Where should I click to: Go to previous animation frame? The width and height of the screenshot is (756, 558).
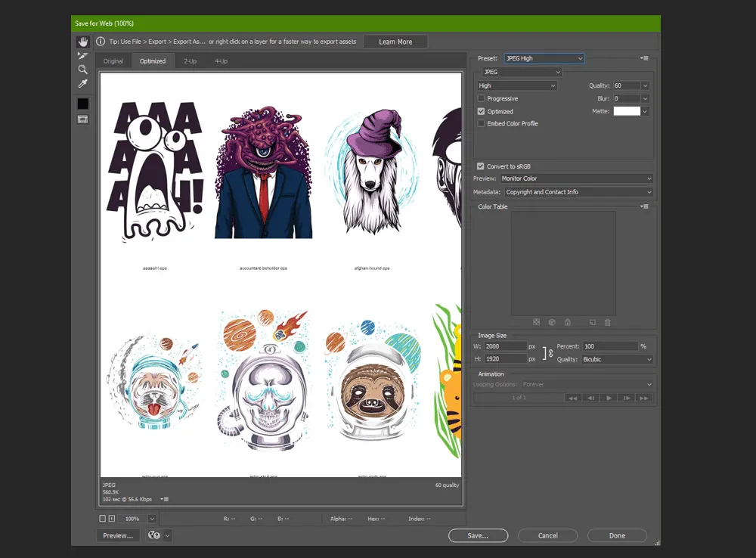click(590, 398)
